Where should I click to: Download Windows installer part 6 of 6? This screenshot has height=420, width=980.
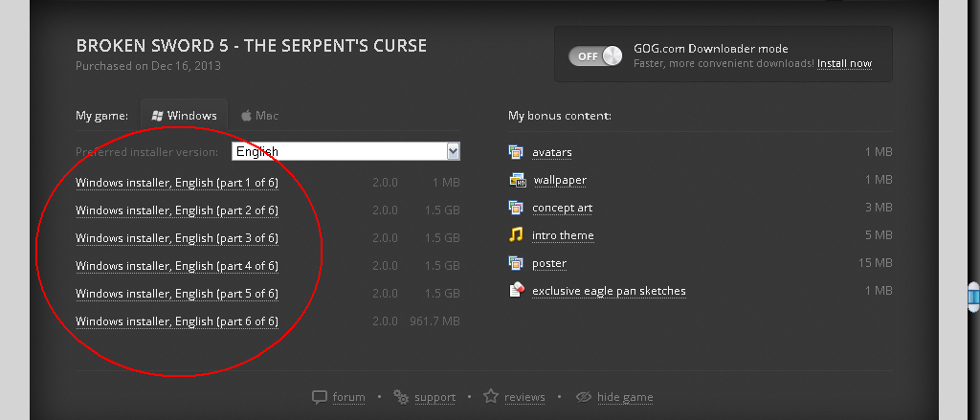coord(177,321)
